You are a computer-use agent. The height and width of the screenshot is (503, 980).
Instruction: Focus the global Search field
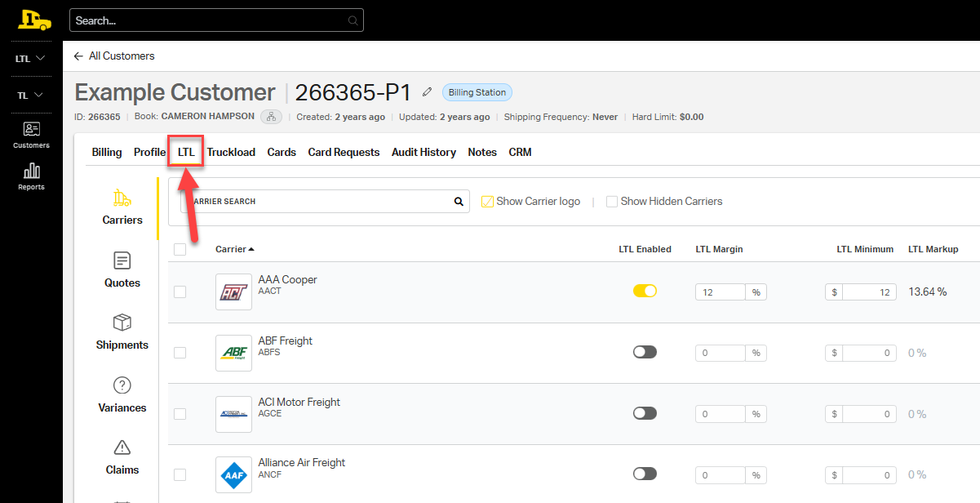click(216, 20)
